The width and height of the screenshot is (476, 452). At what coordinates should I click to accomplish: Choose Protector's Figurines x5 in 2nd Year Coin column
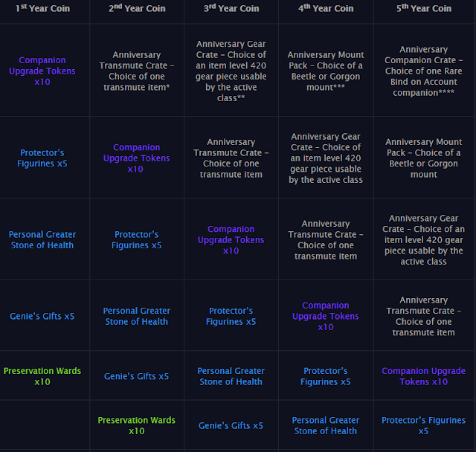click(137, 240)
